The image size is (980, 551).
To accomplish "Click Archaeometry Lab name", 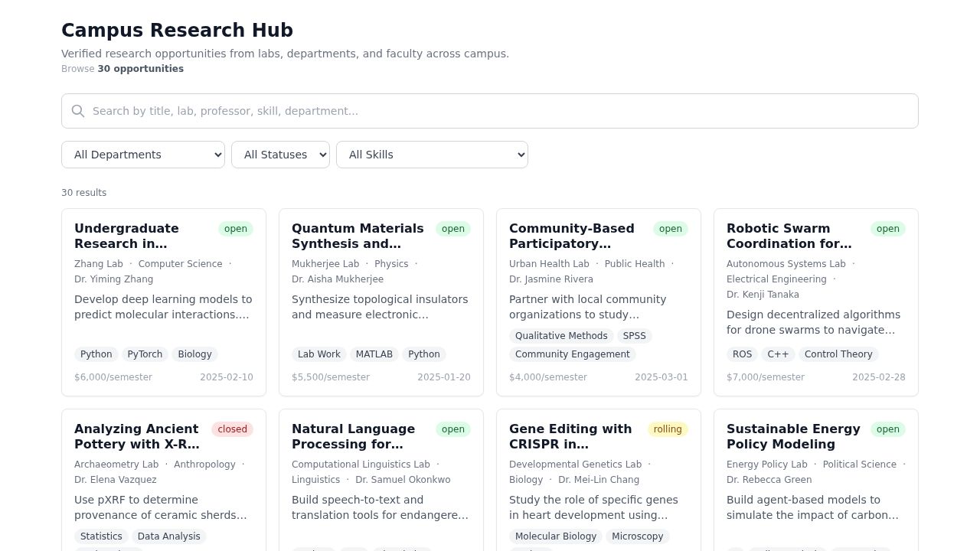I will [116, 465].
